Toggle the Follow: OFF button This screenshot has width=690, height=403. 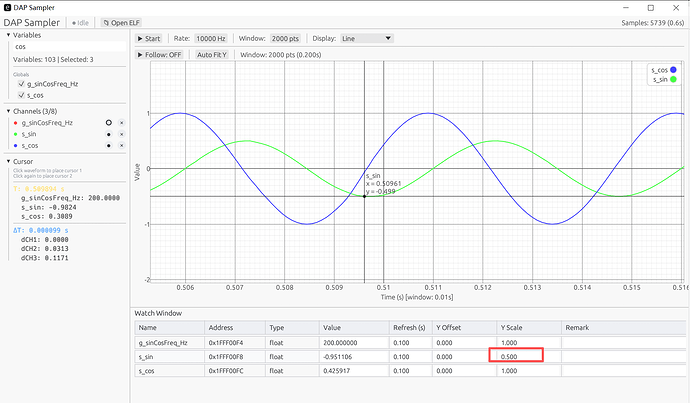[159, 55]
